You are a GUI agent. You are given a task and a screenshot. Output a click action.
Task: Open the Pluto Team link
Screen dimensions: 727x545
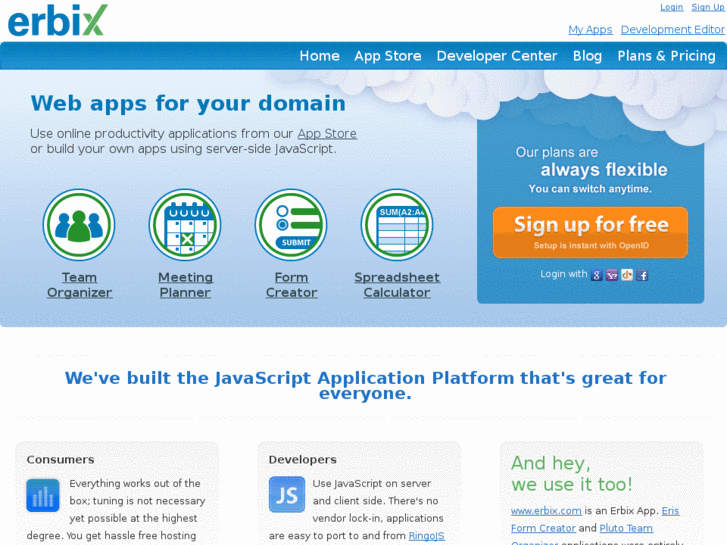(626, 528)
